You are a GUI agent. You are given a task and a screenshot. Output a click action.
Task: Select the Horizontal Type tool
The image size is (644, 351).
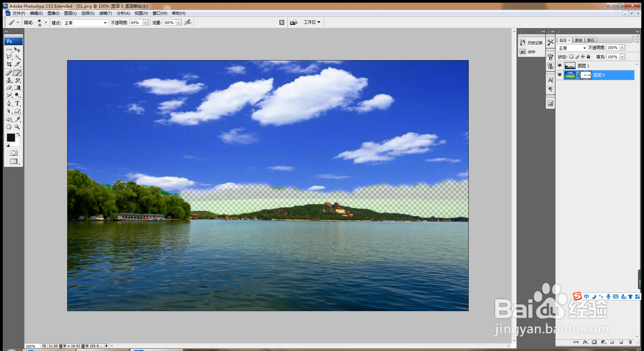pyautogui.click(x=17, y=104)
